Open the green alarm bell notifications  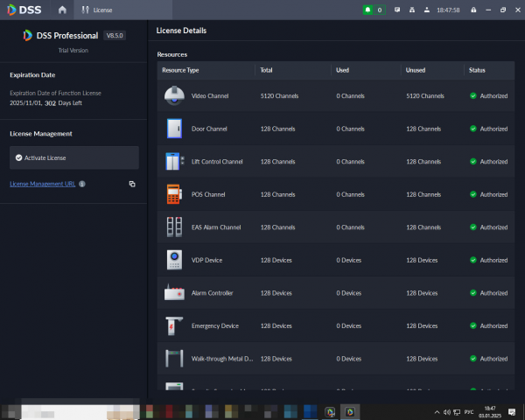coord(368,10)
